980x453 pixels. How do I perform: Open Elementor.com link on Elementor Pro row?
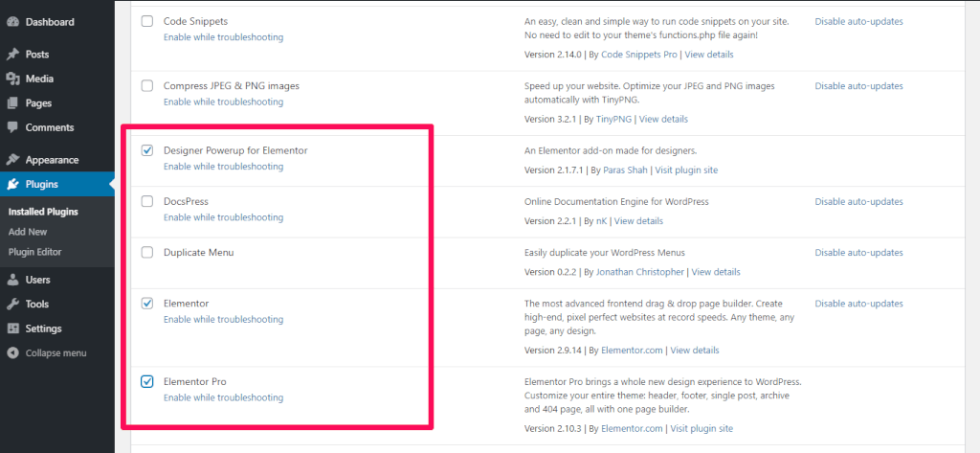tap(632, 429)
